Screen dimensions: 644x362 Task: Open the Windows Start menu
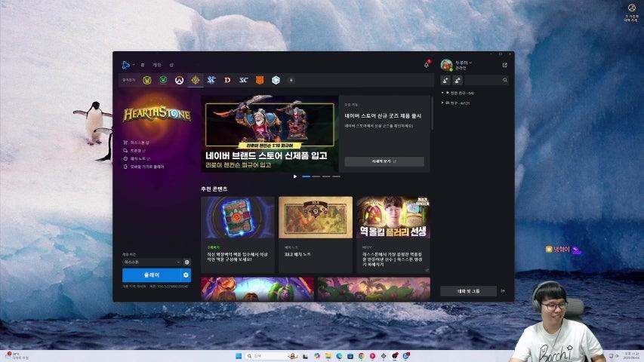coord(239,356)
